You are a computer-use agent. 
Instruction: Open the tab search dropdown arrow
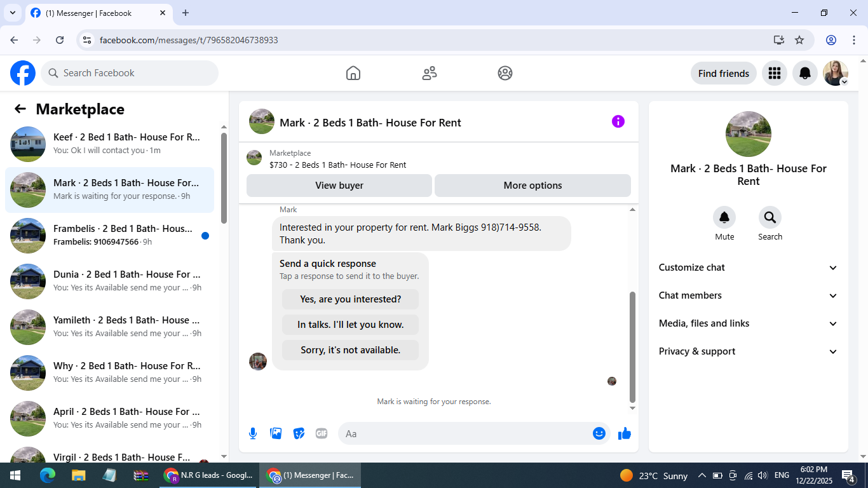point(12,13)
